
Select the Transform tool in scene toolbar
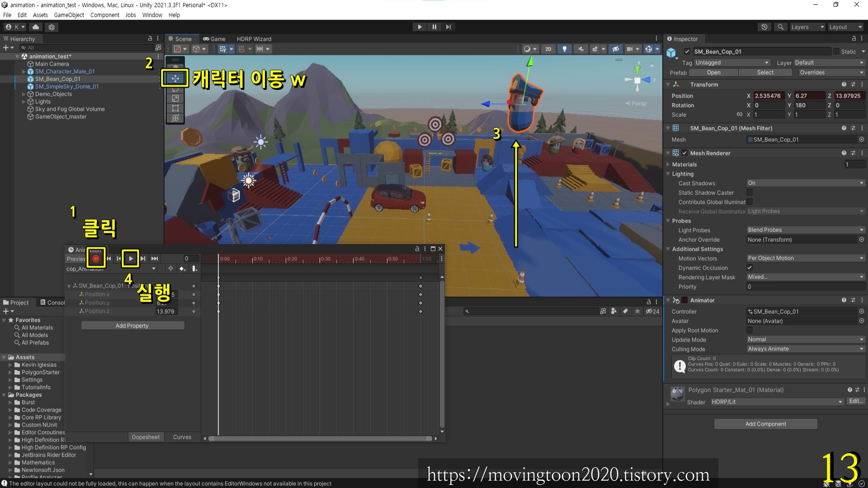click(x=175, y=118)
